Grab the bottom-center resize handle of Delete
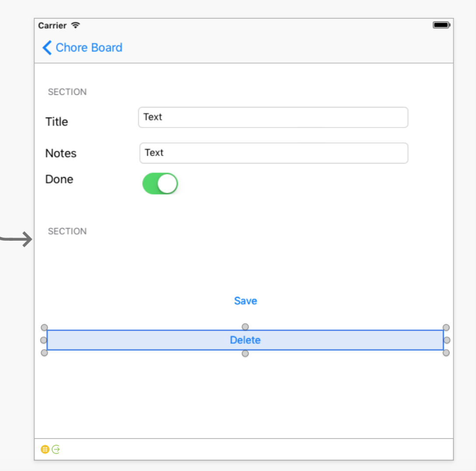This screenshot has height=471, width=476. [245, 354]
